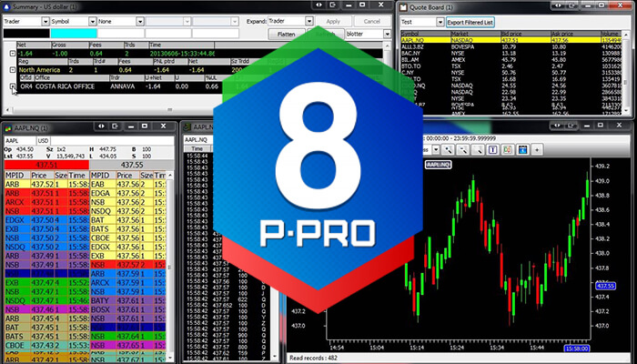637x364 pixels.
Task: Choose the small magnifier tool beside the T icon
Action: [x=478, y=150]
